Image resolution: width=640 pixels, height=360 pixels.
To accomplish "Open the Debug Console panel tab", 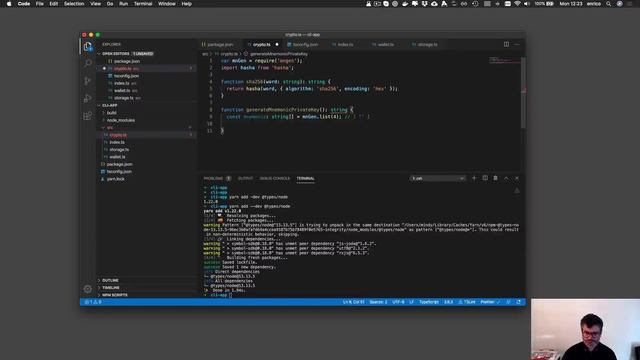I will [275, 178].
